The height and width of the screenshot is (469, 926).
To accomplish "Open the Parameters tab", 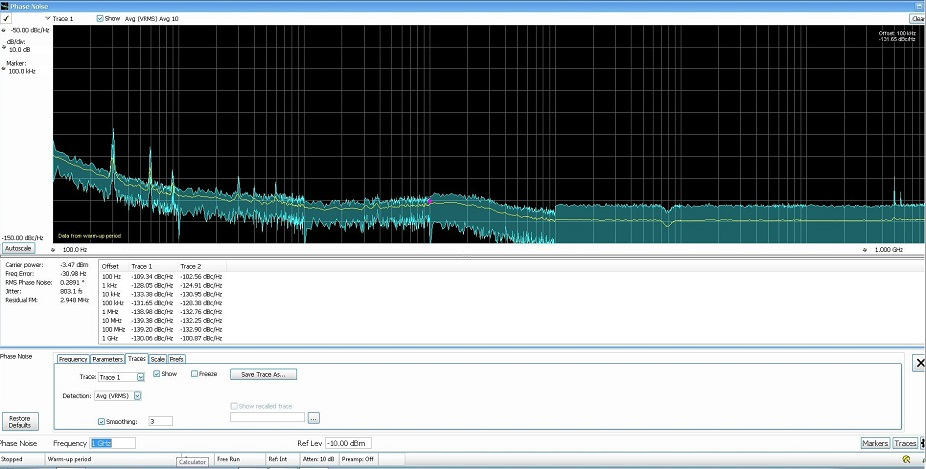I will tap(107, 358).
